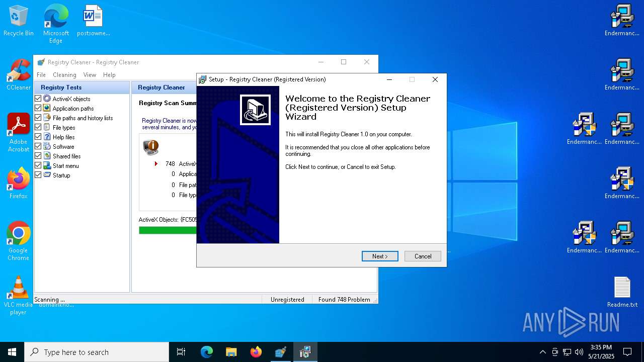Screen dimensions: 644x362
Task: Click the Shared files item icon
Action: pos(47,156)
